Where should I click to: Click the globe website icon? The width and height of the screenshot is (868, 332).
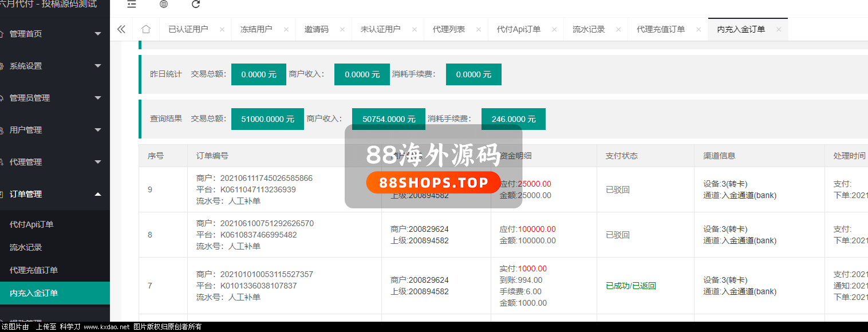click(164, 4)
